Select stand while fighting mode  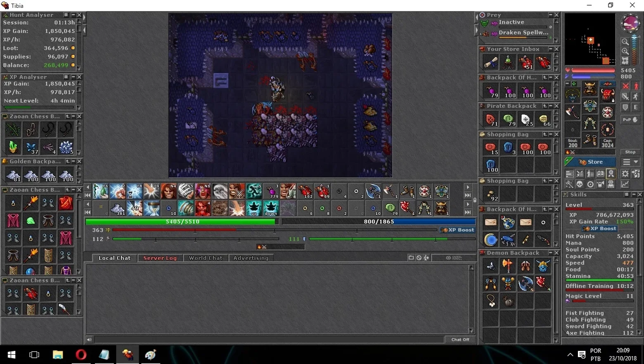636,86
